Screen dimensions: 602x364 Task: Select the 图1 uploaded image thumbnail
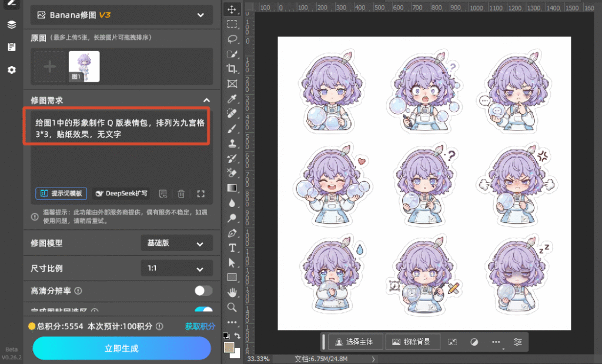tap(84, 66)
